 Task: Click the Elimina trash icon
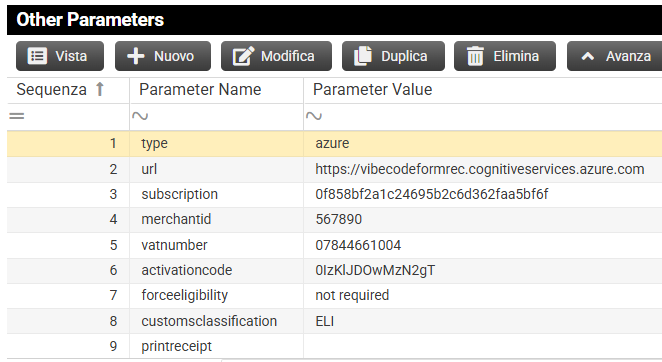(x=475, y=56)
